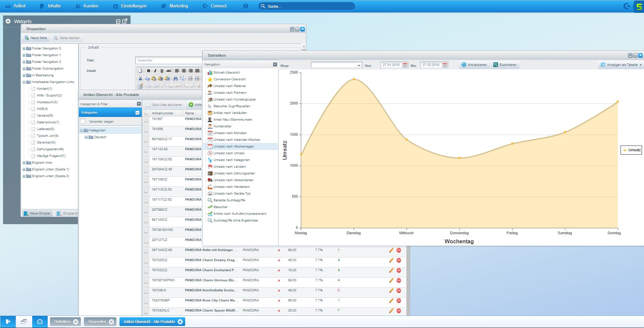Screen dimensions: 644x328
Task: Click the add widget plus icon
Action: pos(8,21)
